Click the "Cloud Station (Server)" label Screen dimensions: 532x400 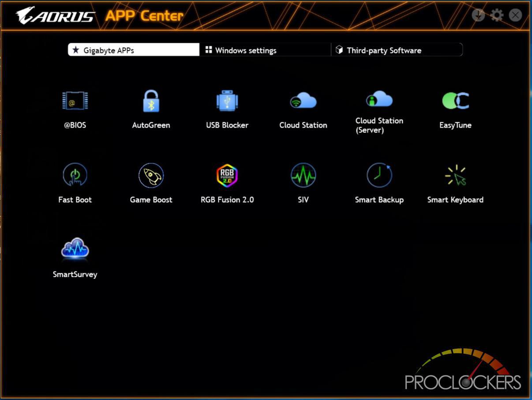379,125
